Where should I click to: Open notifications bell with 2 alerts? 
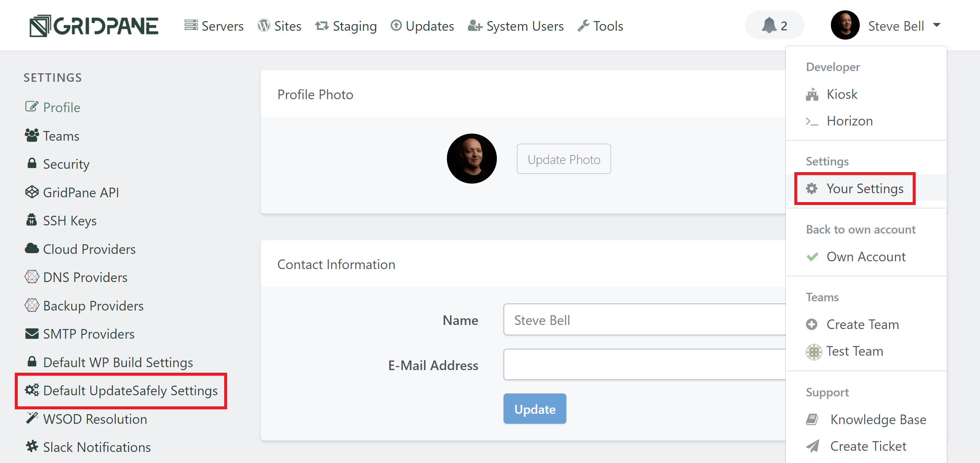click(x=774, y=25)
